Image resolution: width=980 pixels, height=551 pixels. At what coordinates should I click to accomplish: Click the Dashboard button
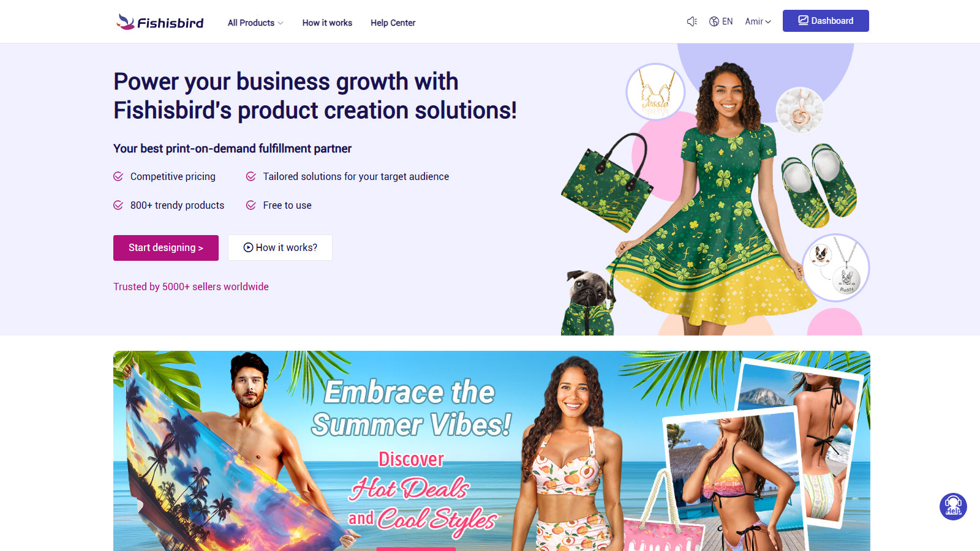(826, 21)
